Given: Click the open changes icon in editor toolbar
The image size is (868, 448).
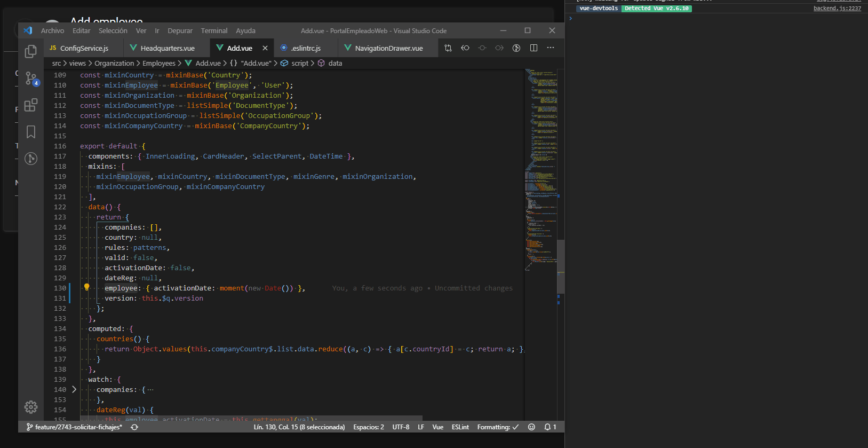Looking at the screenshot, I should point(448,48).
